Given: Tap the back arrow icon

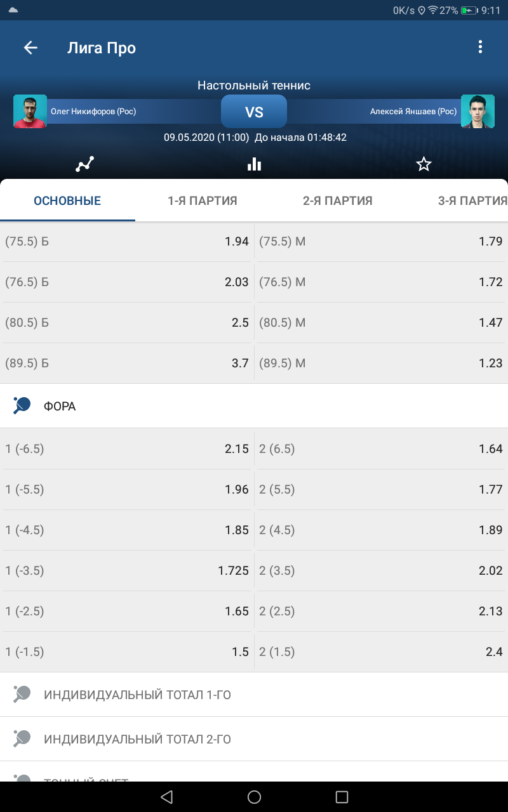Looking at the screenshot, I should point(30,48).
